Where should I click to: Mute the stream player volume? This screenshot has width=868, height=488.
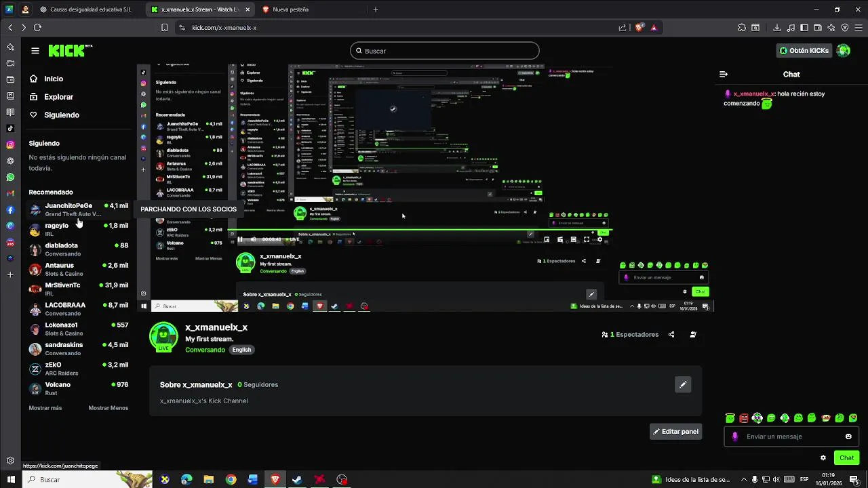click(254, 239)
